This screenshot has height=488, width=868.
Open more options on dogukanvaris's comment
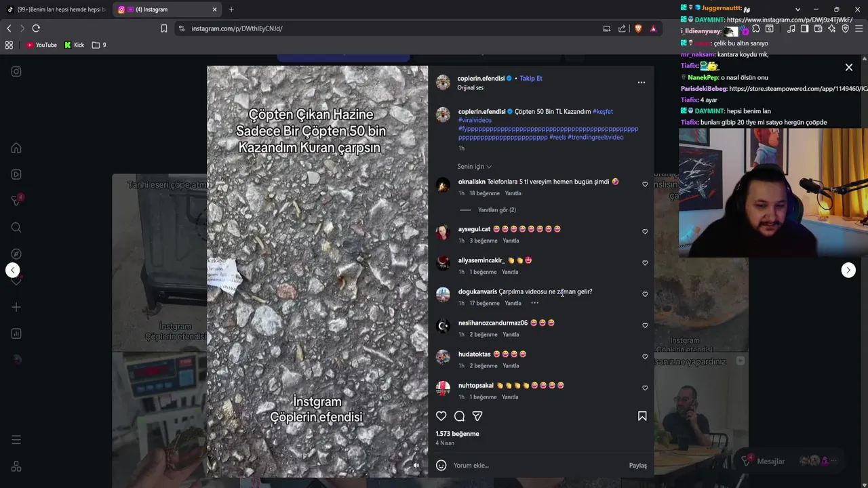coord(534,303)
